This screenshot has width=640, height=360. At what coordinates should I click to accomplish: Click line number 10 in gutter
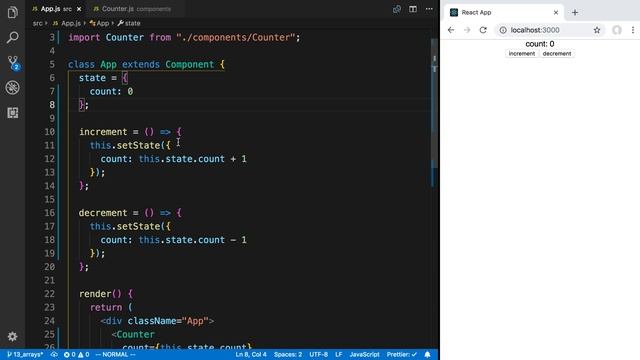pos(49,132)
